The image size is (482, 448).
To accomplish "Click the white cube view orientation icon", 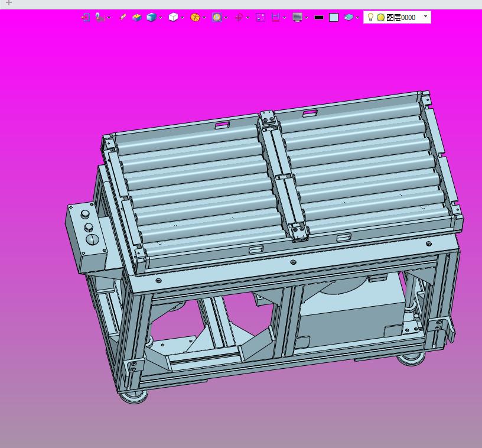I will point(174,17).
